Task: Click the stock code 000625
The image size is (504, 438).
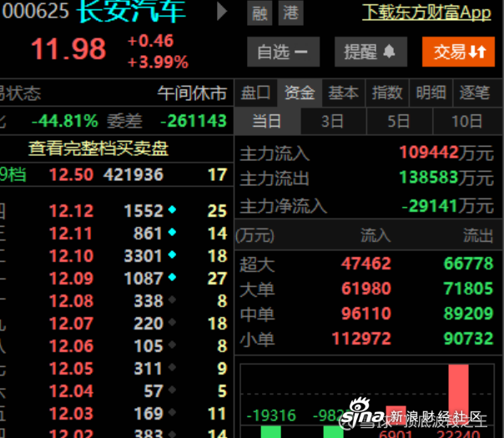Action: (35, 10)
